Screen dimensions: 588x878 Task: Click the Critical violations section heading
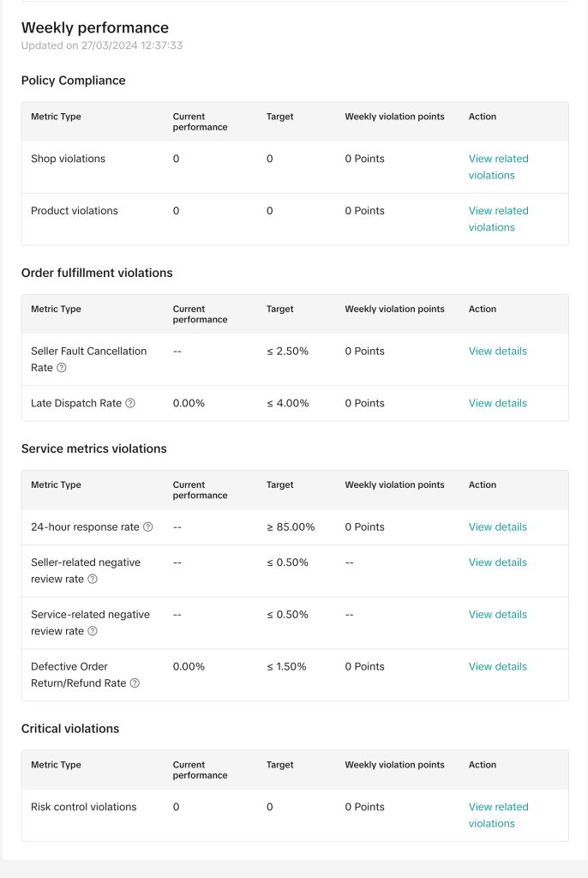click(x=70, y=729)
